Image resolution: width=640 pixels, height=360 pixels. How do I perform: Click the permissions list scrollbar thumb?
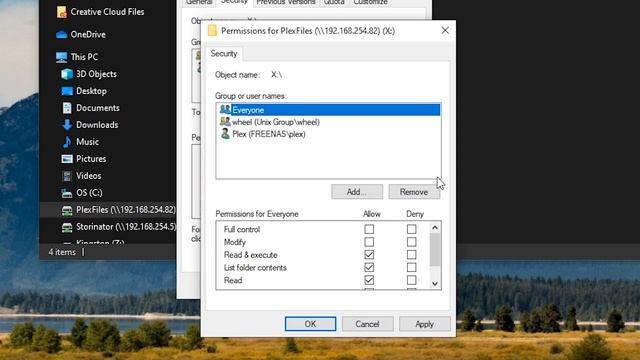[435, 250]
